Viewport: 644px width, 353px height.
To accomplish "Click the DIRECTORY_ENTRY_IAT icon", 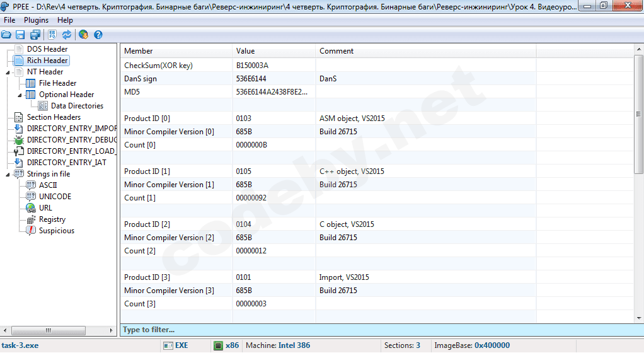I will coord(18,163).
